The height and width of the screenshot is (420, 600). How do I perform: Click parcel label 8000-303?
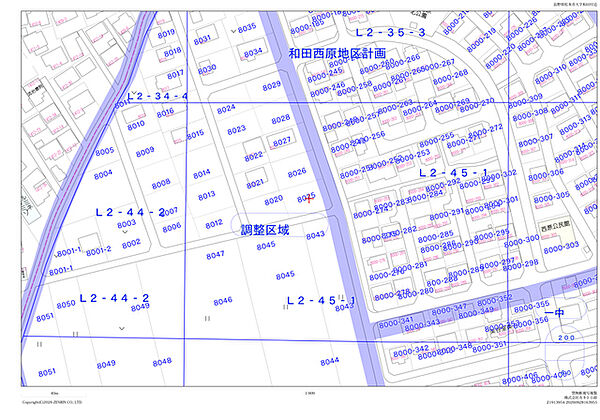(x=561, y=247)
